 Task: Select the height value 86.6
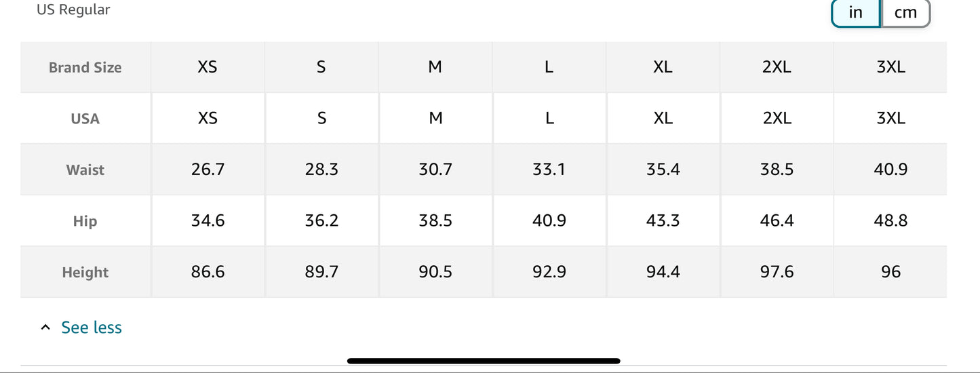click(x=208, y=272)
